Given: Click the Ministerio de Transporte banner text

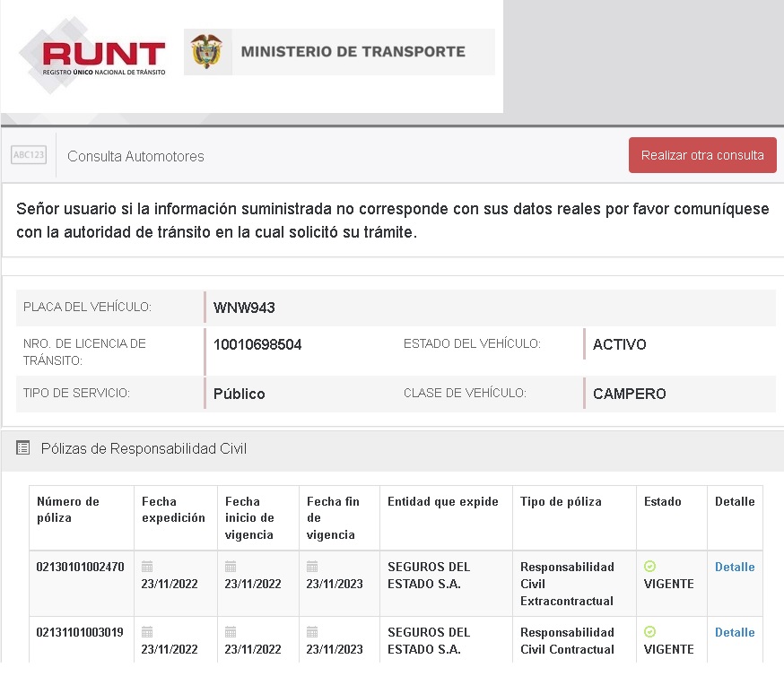Looking at the screenshot, I should (353, 52).
